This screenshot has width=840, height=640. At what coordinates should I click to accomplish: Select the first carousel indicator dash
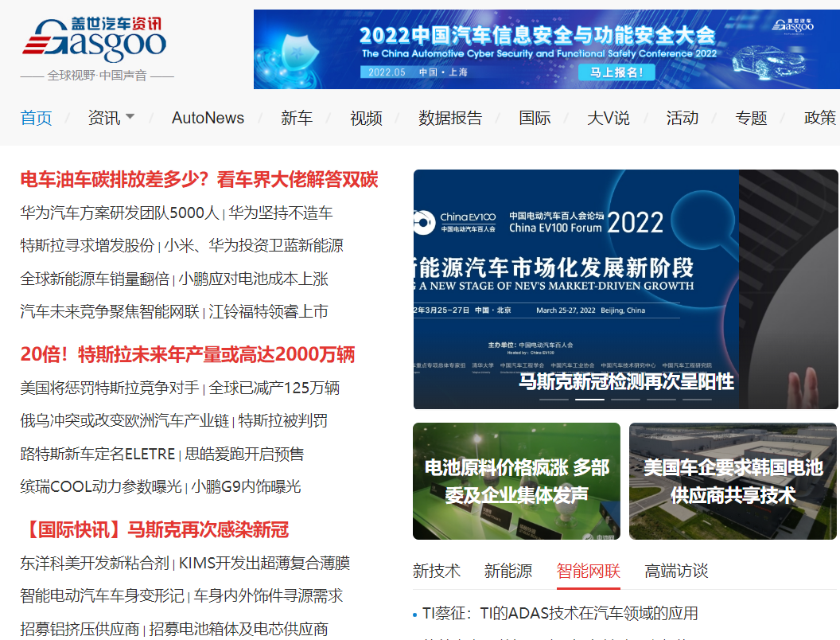tap(554, 400)
